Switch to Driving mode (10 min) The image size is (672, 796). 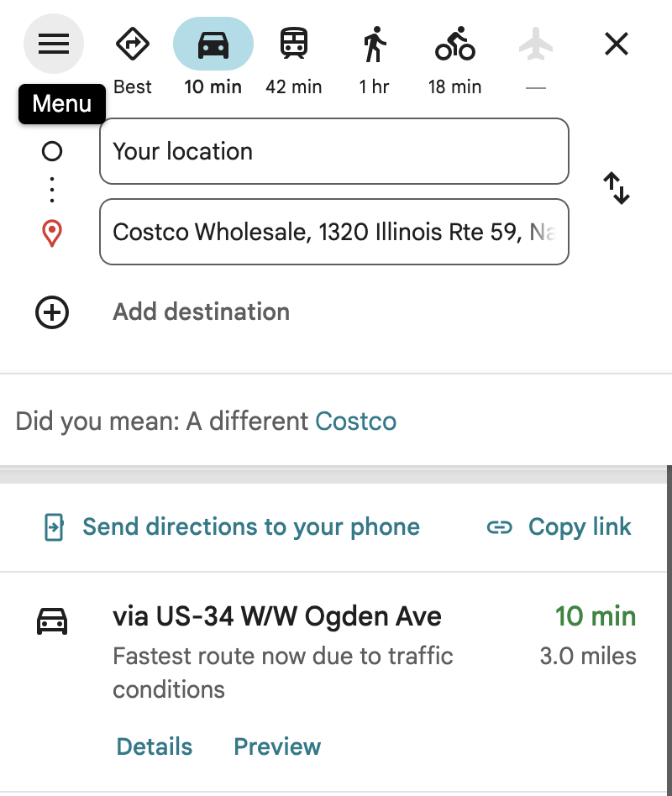(x=213, y=45)
